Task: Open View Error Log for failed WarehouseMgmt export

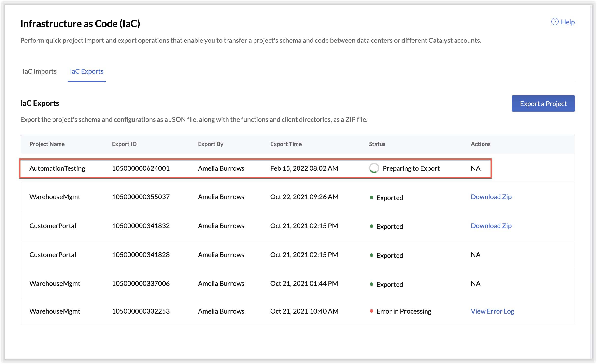Action: (492, 311)
